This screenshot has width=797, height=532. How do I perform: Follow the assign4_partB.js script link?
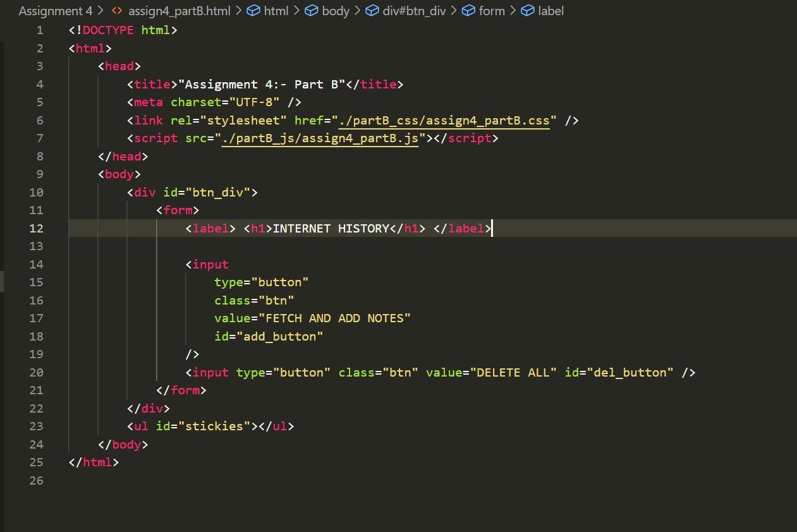coord(319,138)
